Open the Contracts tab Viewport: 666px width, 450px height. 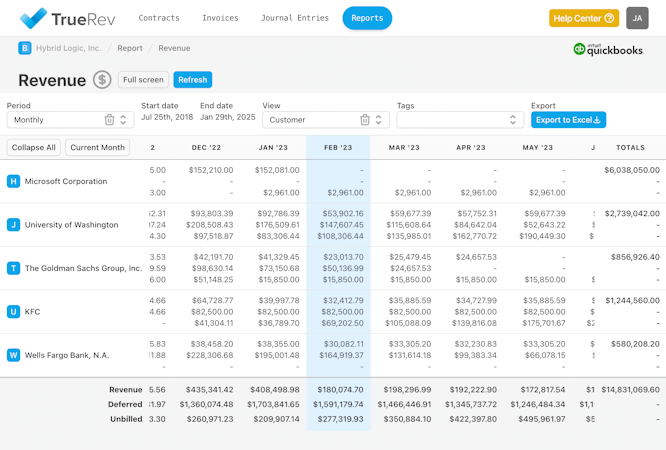(x=159, y=18)
